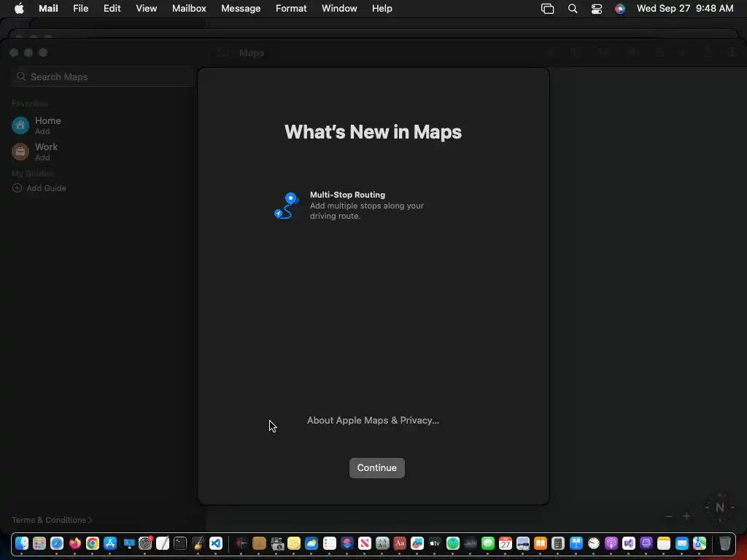Open Freeform from the Dock
The height and width of the screenshot is (560, 747).
[417, 543]
